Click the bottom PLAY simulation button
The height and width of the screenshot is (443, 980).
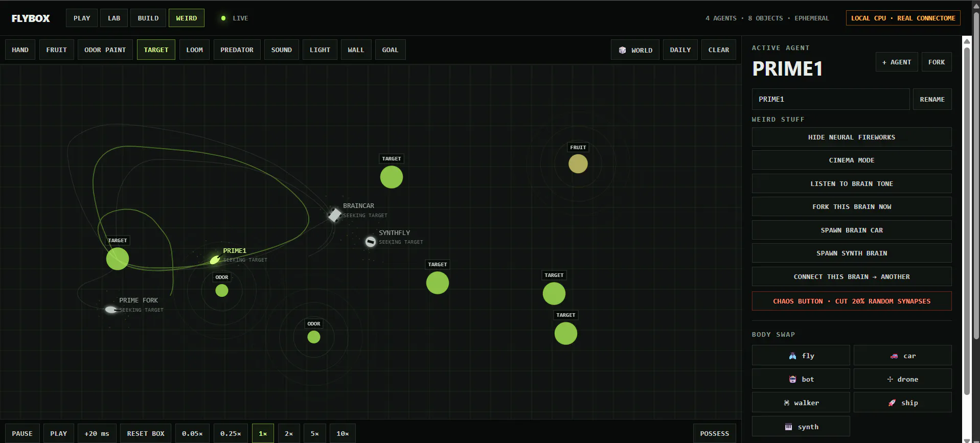tap(59, 433)
